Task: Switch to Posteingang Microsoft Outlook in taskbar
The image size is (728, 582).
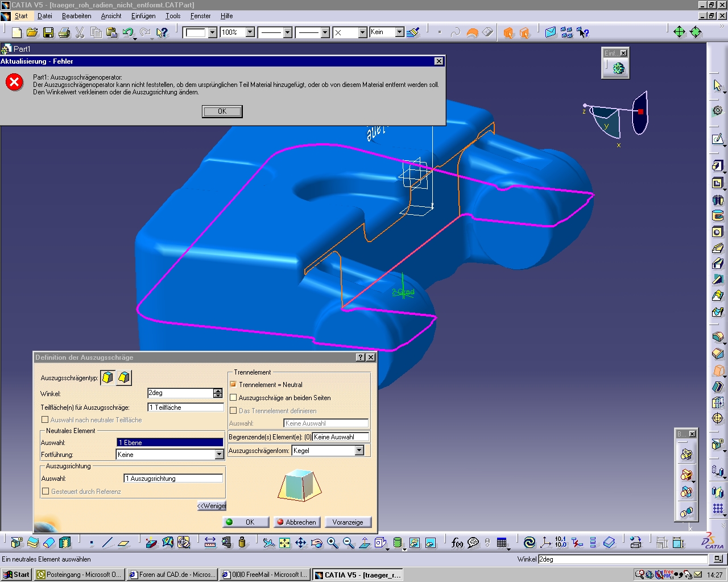Action: click(80, 575)
